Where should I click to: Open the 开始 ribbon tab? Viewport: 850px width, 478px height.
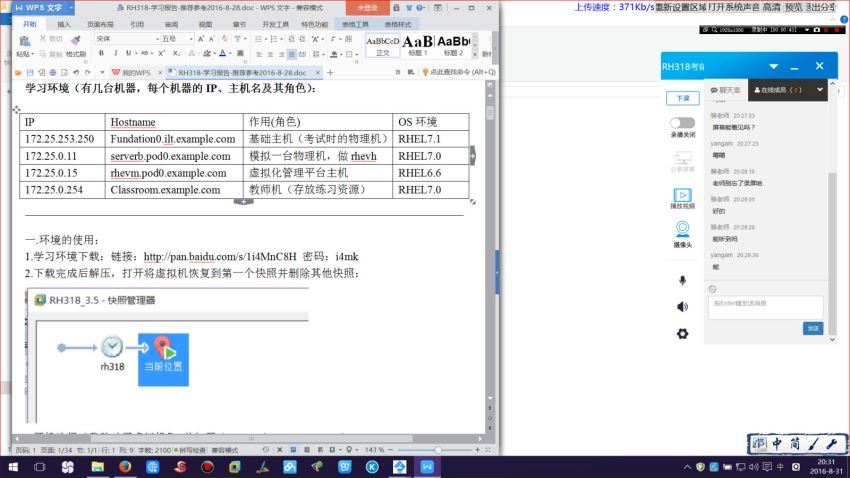click(29, 24)
